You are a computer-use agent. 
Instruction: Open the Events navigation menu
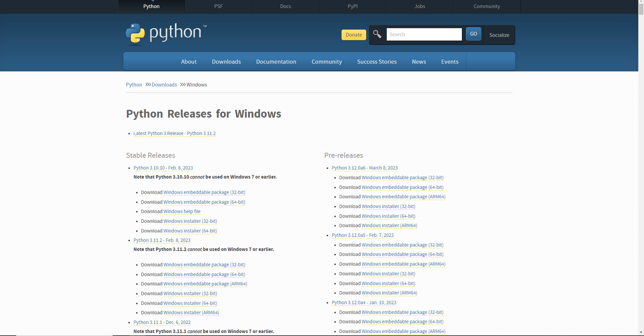tap(450, 61)
